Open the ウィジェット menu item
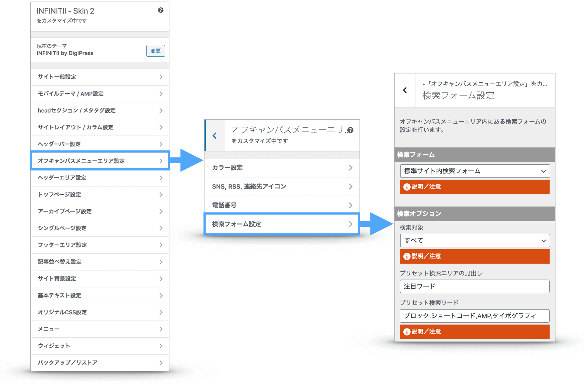The image size is (584, 392). (x=100, y=346)
